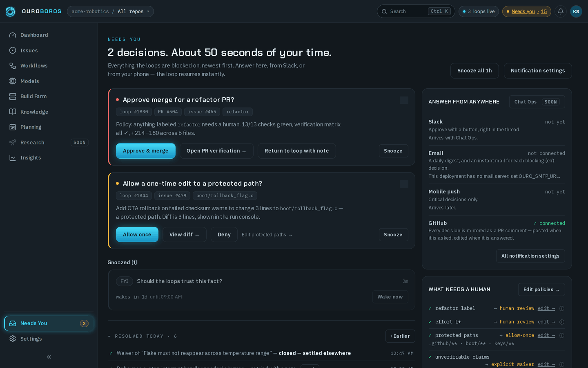Open PR verification for the refactor PR
Screen dimensions: 588x368
[x=216, y=151]
